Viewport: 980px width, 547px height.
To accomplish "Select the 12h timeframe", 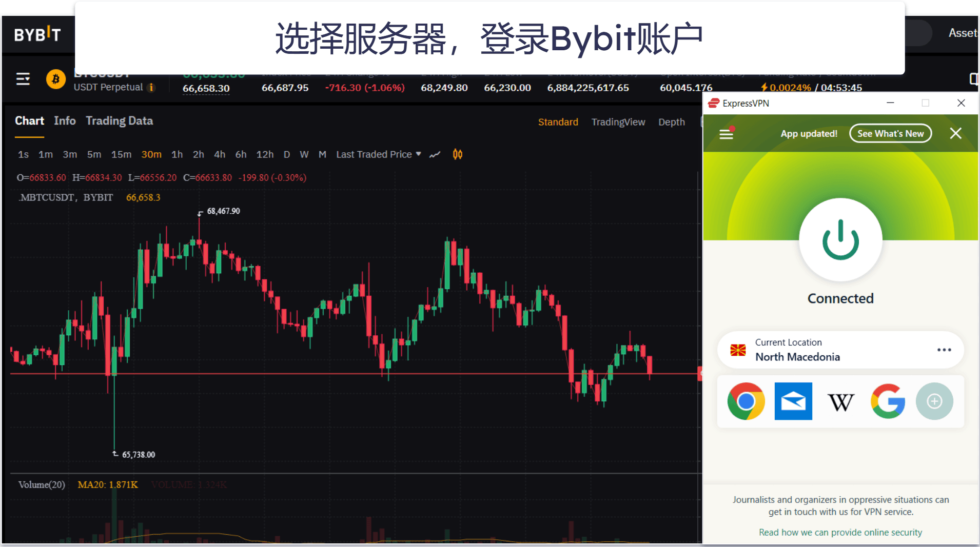I will 265,155.
